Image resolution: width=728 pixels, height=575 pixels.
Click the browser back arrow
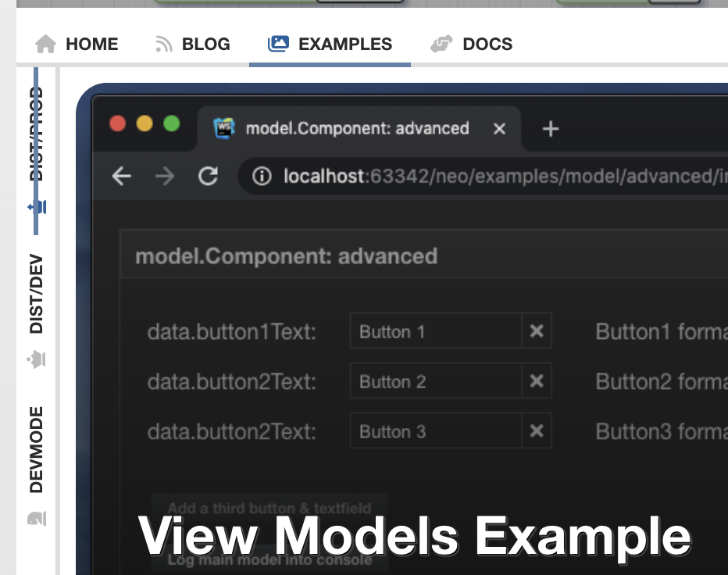coord(121,177)
